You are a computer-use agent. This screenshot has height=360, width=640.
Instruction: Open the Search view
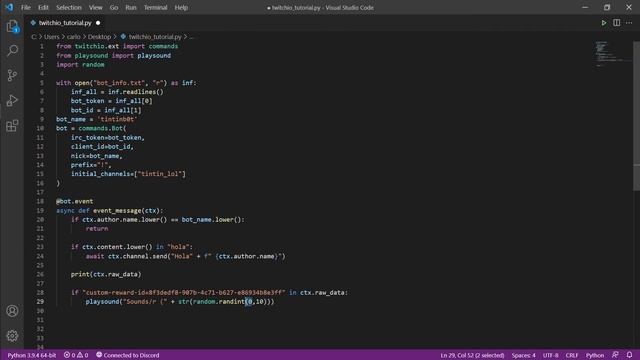point(12,51)
